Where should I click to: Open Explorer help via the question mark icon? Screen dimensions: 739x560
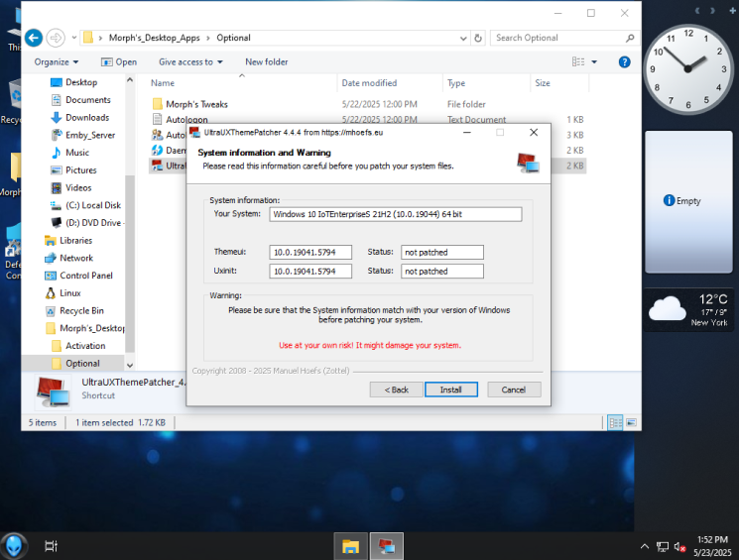[x=625, y=61]
